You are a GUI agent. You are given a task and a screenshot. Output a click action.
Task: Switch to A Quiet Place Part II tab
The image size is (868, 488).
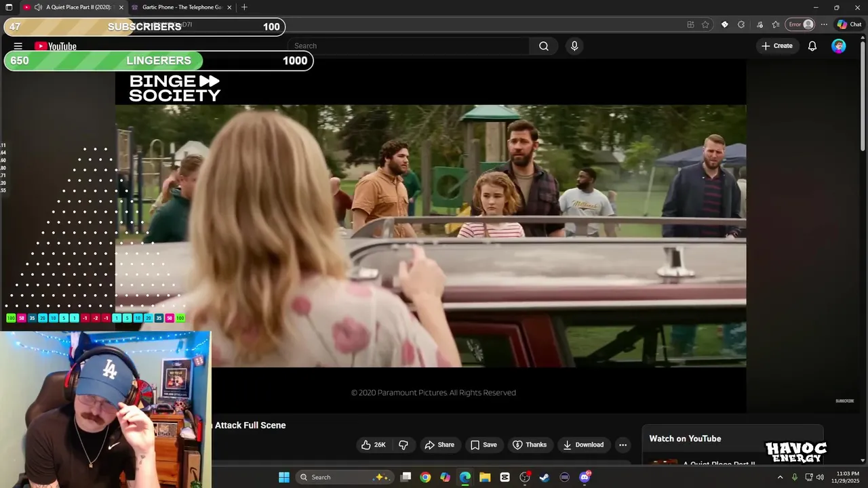tap(73, 7)
